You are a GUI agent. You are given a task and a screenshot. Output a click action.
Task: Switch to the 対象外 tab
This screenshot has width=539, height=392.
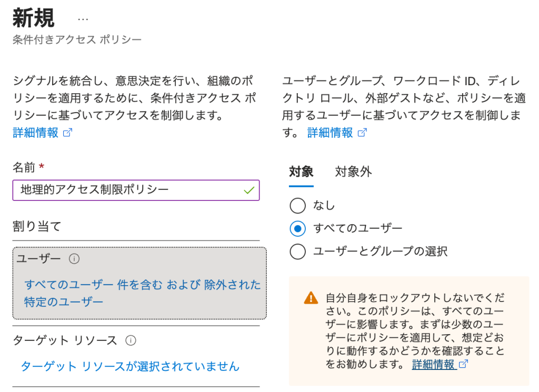pyautogui.click(x=353, y=172)
